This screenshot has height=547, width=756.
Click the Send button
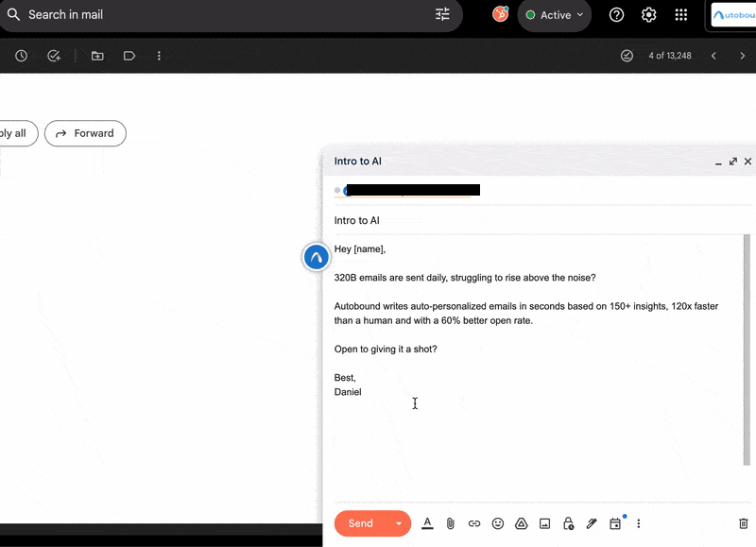(361, 523)
